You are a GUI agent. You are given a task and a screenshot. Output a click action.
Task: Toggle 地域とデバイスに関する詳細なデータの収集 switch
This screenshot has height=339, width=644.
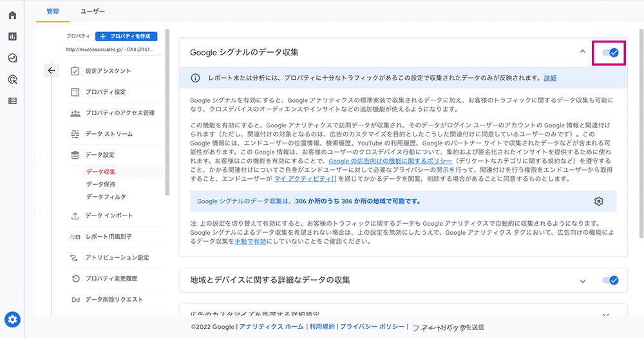point(611,280)
